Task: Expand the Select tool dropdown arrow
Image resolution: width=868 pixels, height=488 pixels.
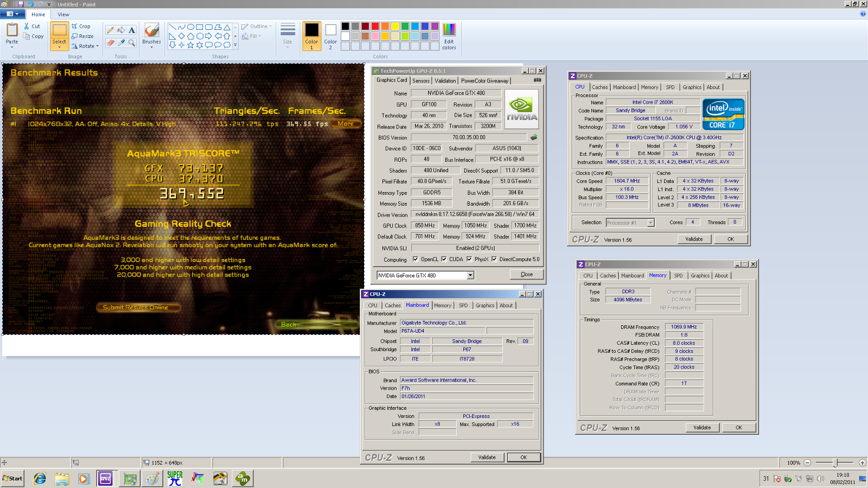Action: [x=59, y=47]
